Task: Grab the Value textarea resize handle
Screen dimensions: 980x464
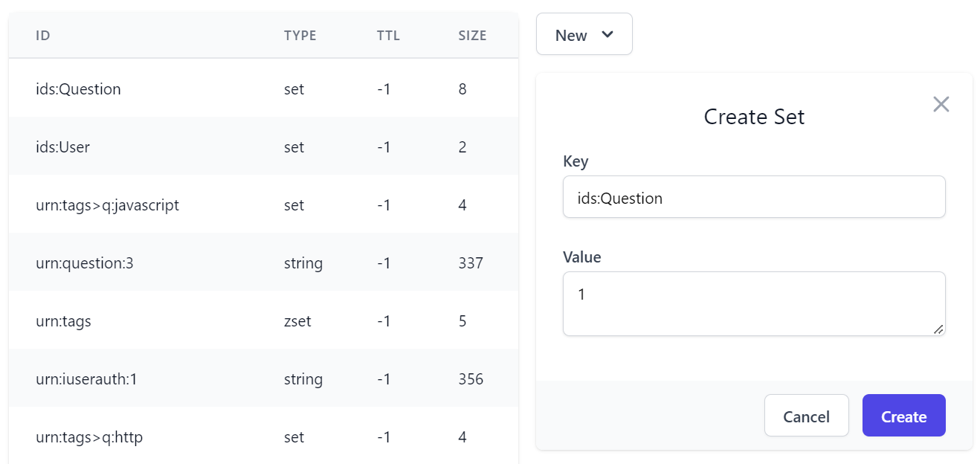Action: pos(938,329)
